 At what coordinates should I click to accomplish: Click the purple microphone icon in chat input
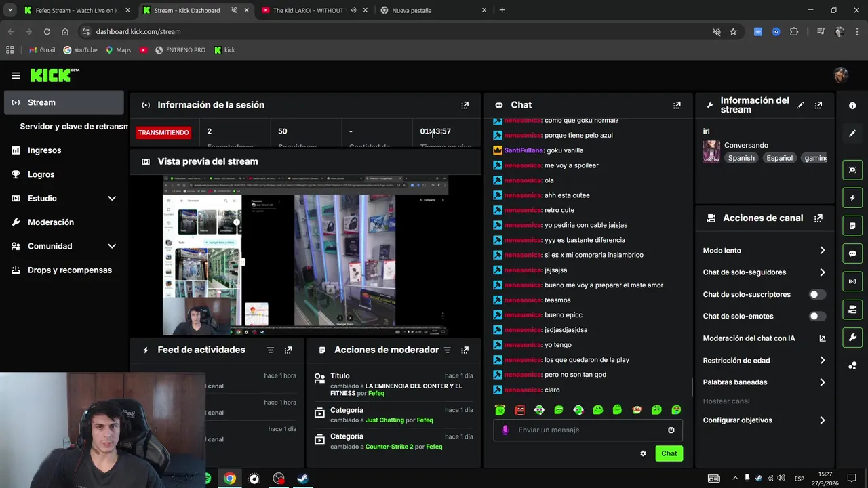click(x=505, y=430)
